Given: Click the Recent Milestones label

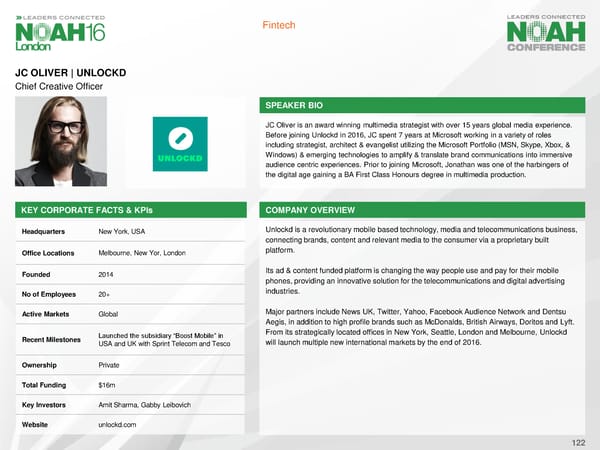Looking at the screenshot, I should point(52,340).
